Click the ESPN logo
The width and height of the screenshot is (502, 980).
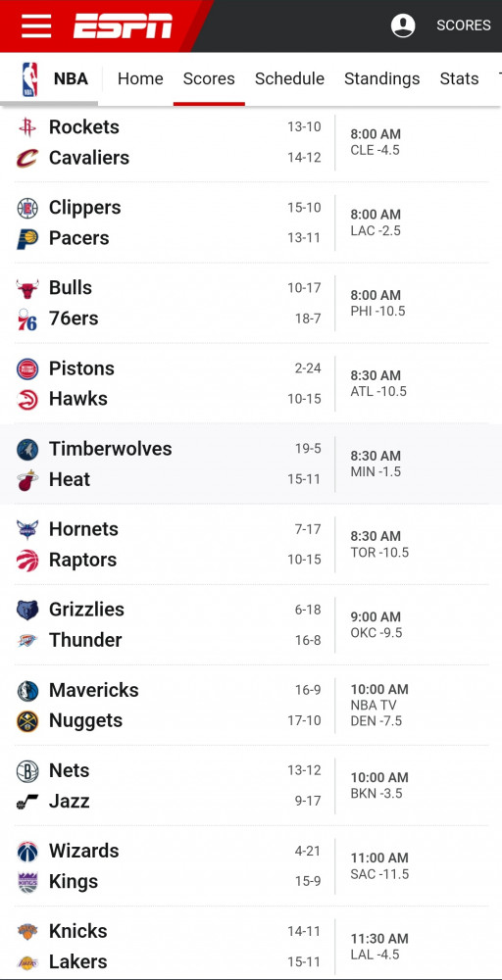click(x=124, y=25)
